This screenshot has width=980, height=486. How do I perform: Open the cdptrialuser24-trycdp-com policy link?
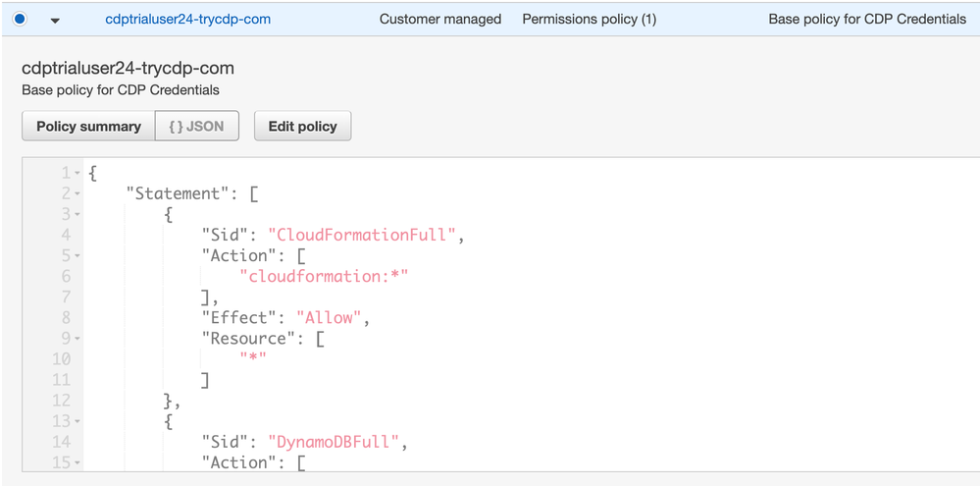(188, 19)
